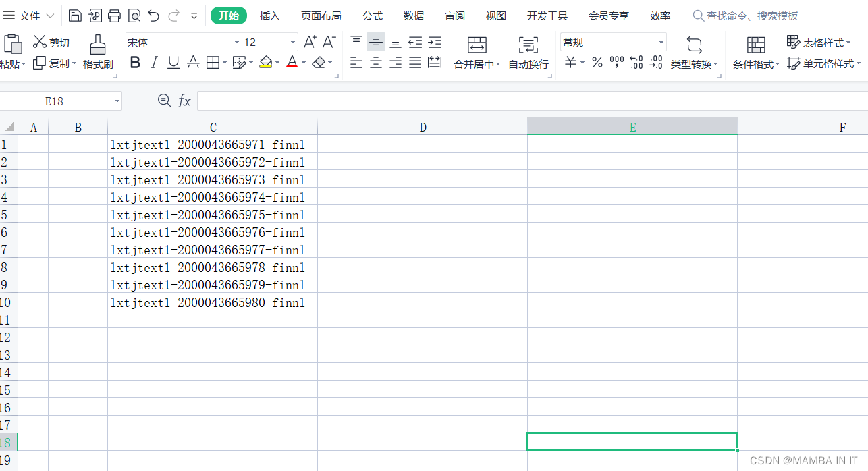Open Cell Style (单元格样式) dropdown
868x471 pixels.
pos(823,63)
